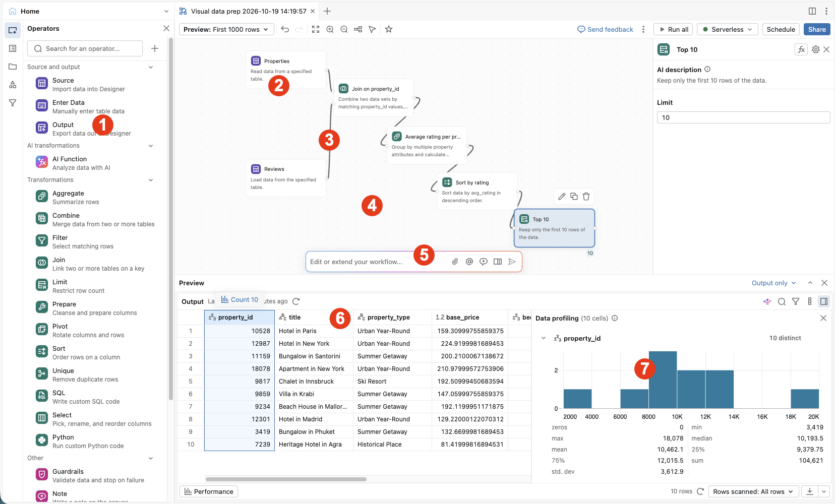The height and width of the screenshot is (504, 835).
Task: Zoom in on the canvas
Action: pos(330,29)
